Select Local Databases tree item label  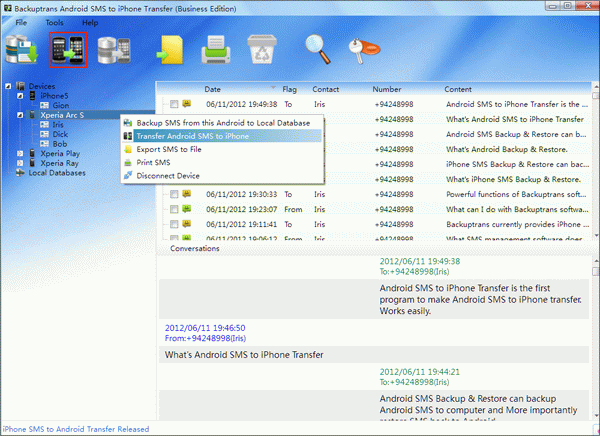[x=57, y=173]
